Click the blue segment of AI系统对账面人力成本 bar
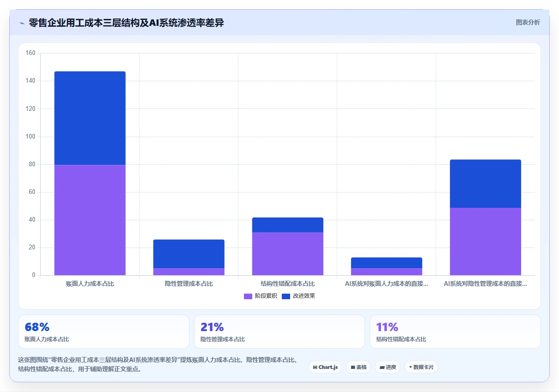The height and width of the screenshot is (392, 559). [x=387, y=263]
